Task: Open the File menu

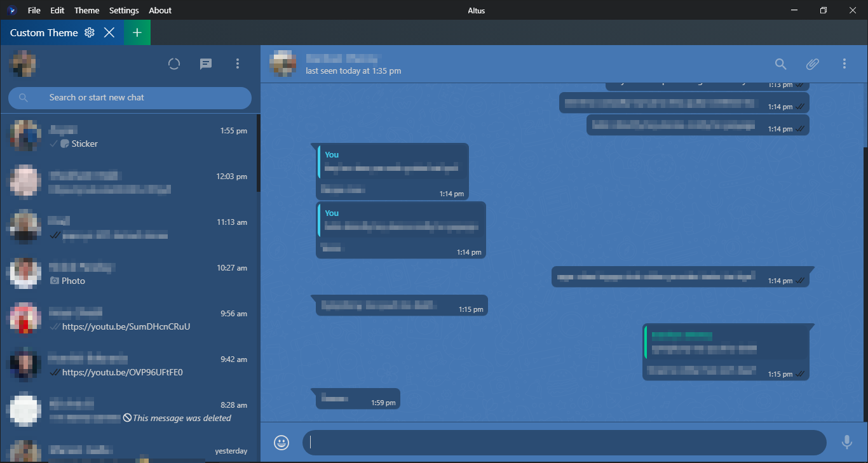Action: (34, 10)
